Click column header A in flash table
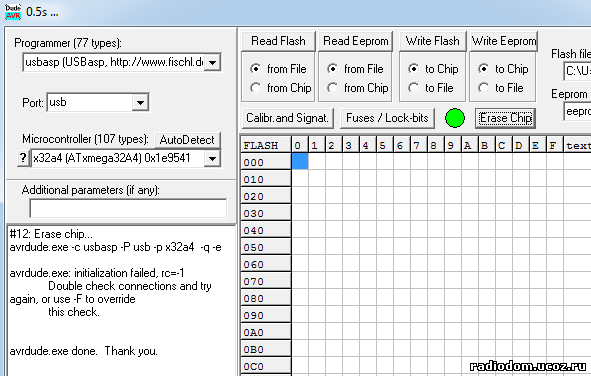This screenshot has width=591, height=376. [470, 145]
